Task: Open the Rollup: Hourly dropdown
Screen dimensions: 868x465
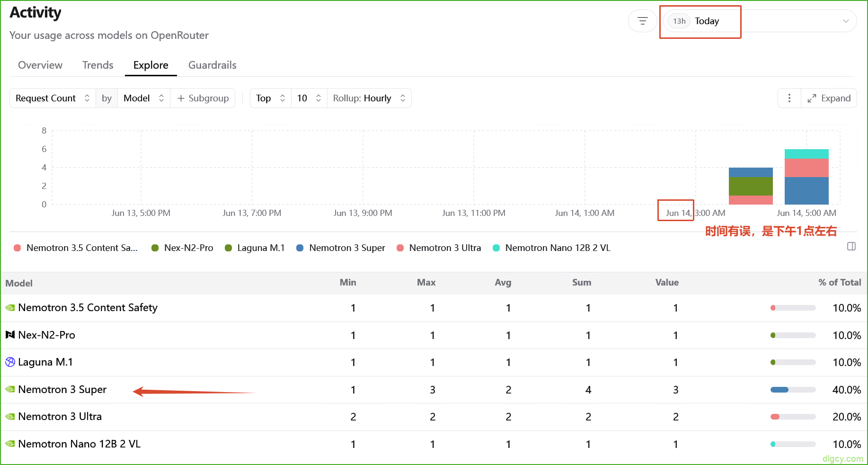Action: [x=369, y=98]
